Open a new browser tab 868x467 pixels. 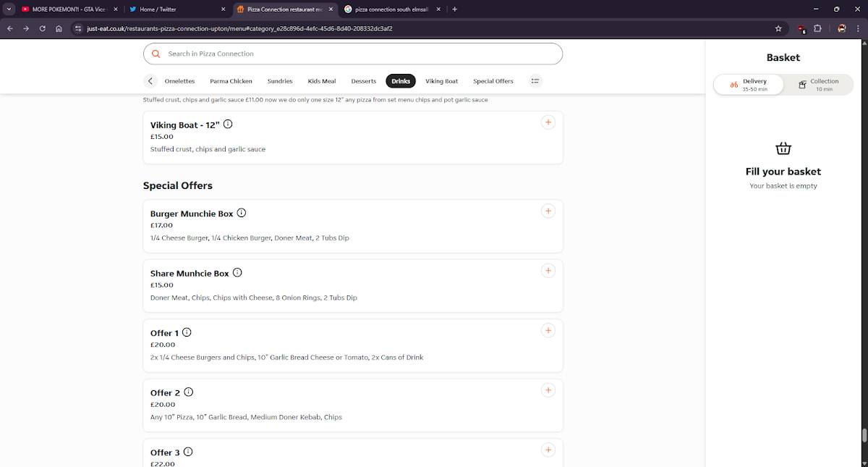tap(455, 9)
